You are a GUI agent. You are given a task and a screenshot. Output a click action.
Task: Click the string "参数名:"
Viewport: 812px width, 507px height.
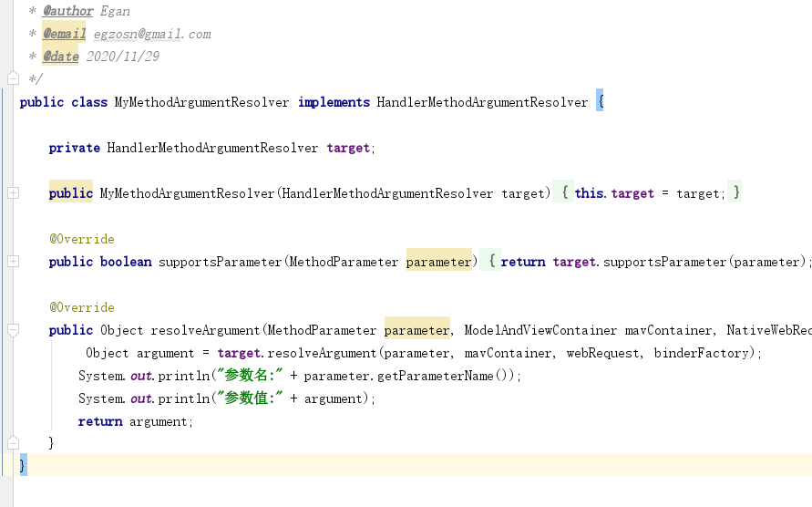[250, 376]
